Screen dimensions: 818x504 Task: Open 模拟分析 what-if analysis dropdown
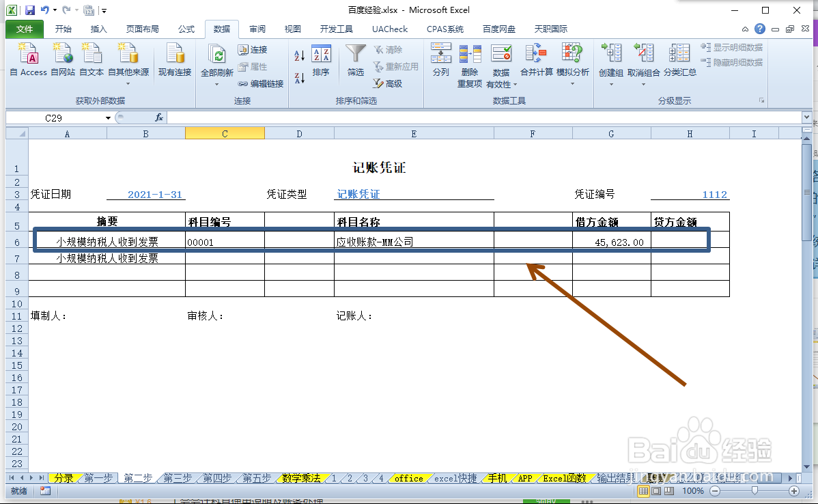click(573, 64)
